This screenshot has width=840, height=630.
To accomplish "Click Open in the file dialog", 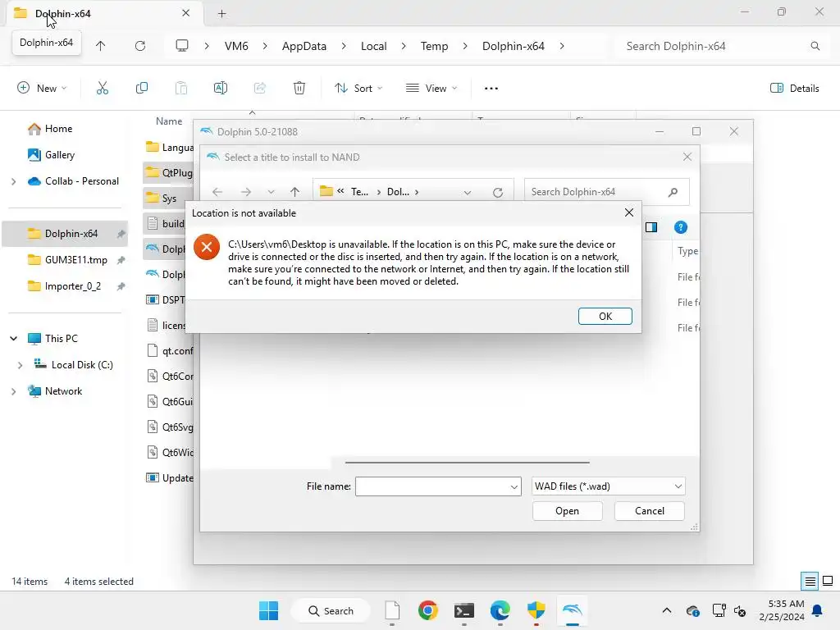I will (x=567, y=511).
